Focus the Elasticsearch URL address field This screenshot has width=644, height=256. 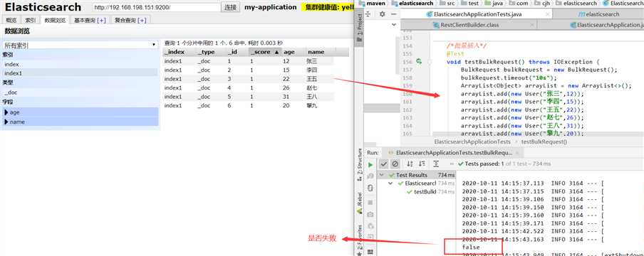156,7
